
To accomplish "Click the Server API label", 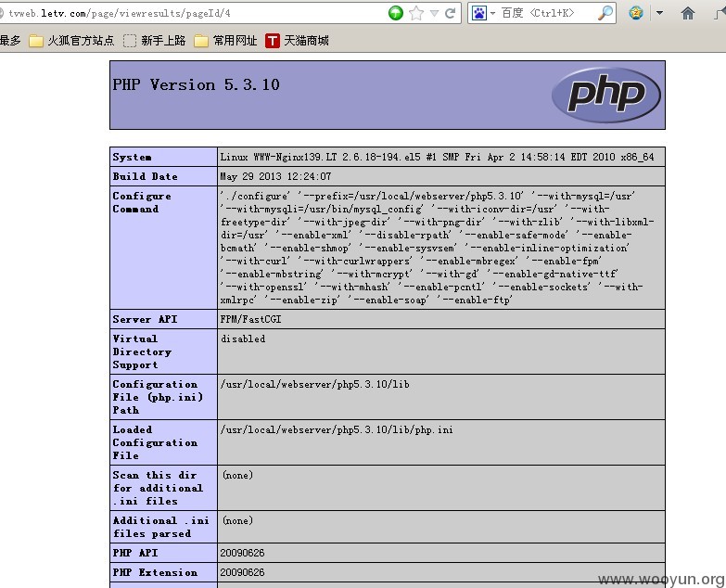I will point(145,319).
